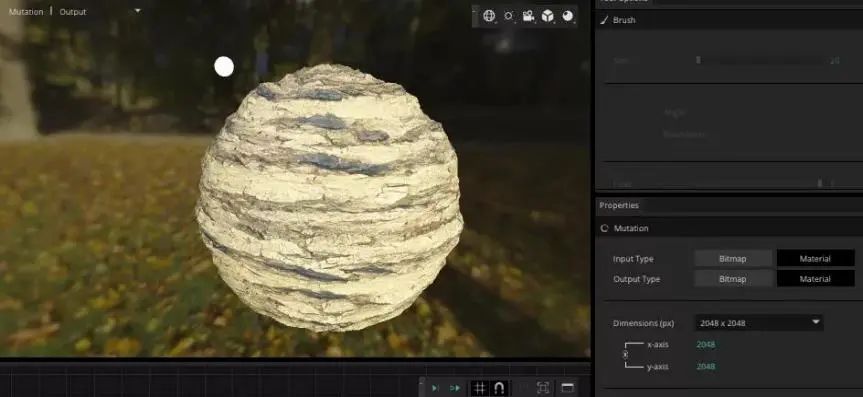Click the step-forward play icon
863x397 pixels.
click(435, 388)
